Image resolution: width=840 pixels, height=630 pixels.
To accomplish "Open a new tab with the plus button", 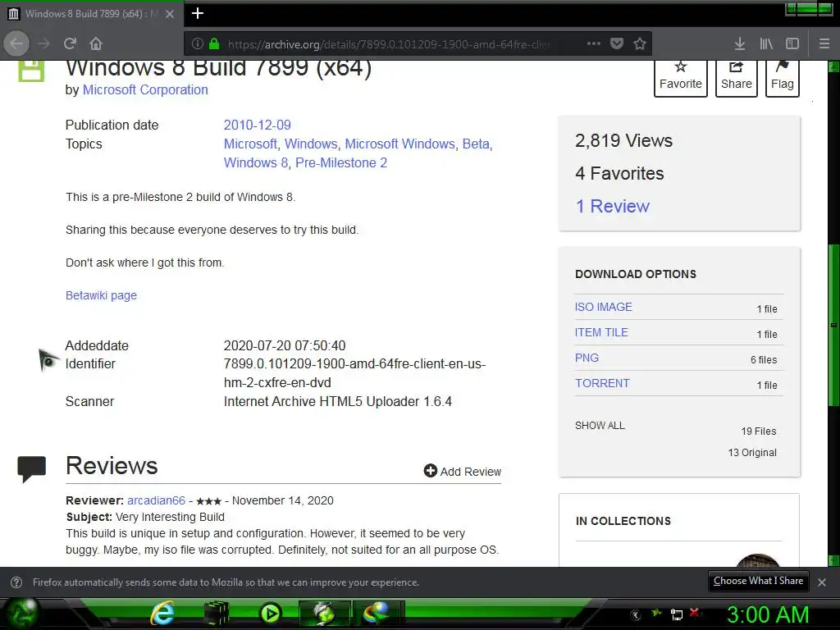I will (198, 13).
